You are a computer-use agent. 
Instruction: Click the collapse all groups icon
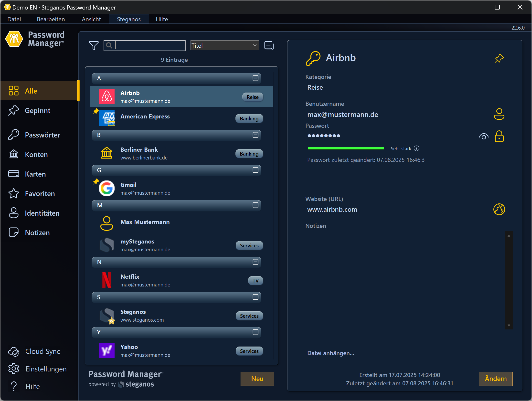coord(269,45)
